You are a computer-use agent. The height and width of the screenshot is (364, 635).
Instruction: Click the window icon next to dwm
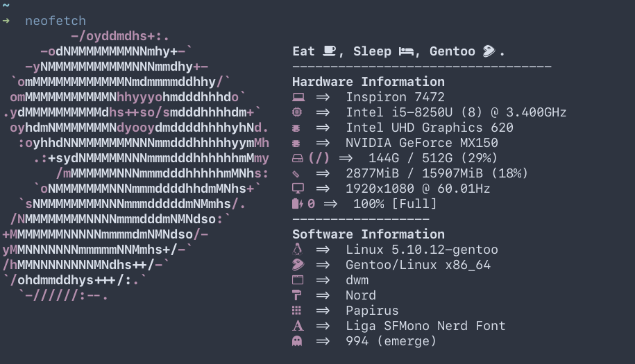point(298,280)
